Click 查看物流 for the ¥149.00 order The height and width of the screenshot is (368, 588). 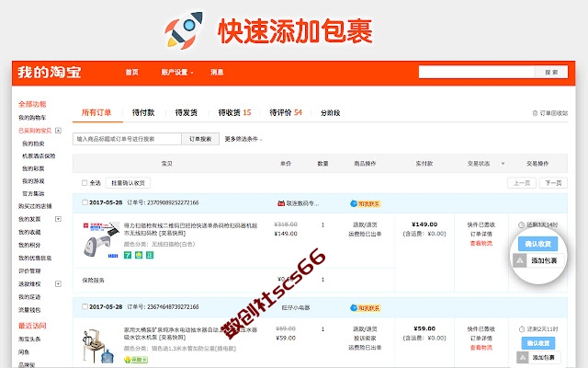(481, 243)
